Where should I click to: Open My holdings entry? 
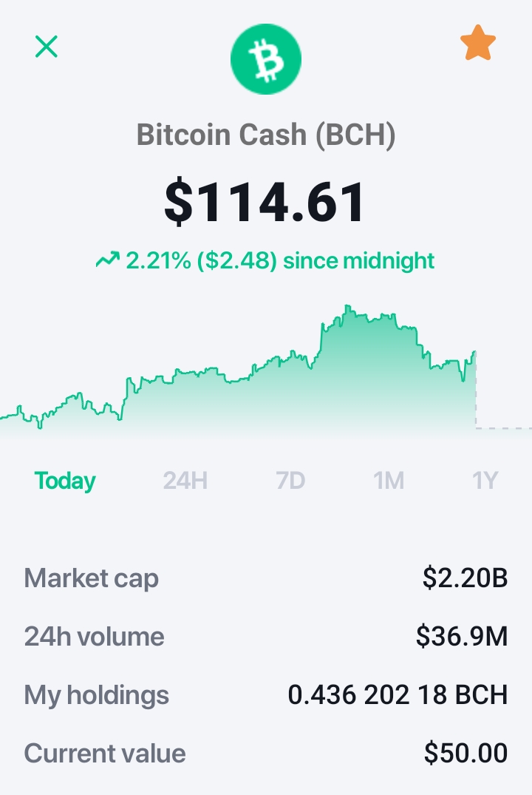click(x=266, y=694)
